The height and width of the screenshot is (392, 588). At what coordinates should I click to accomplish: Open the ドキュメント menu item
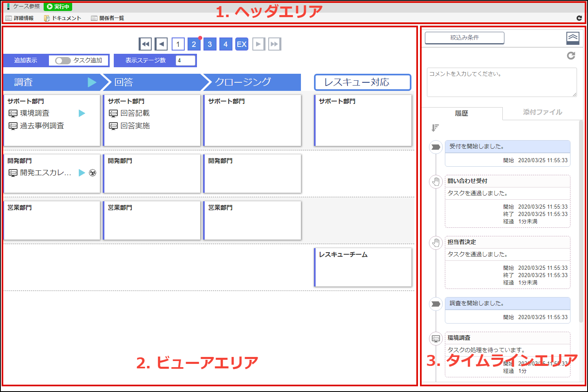point(63,18)
